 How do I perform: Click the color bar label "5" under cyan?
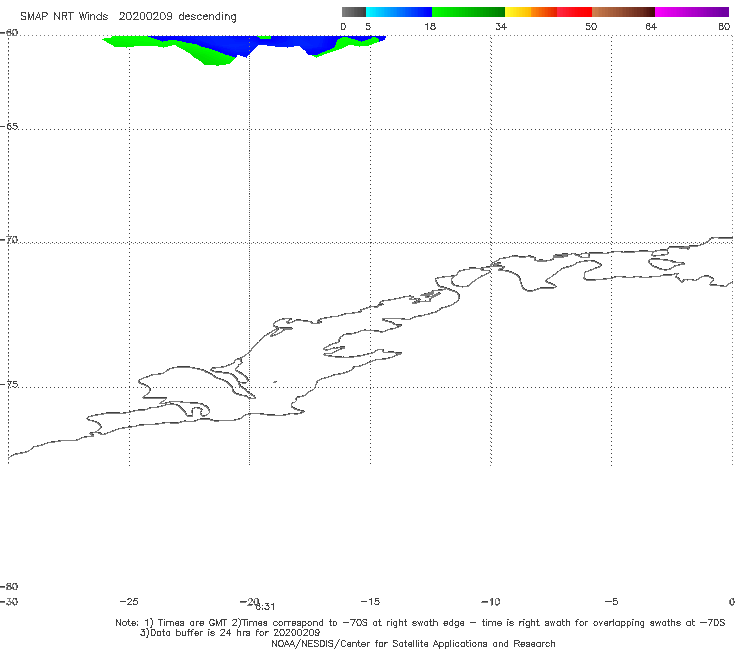coord(368,27)
